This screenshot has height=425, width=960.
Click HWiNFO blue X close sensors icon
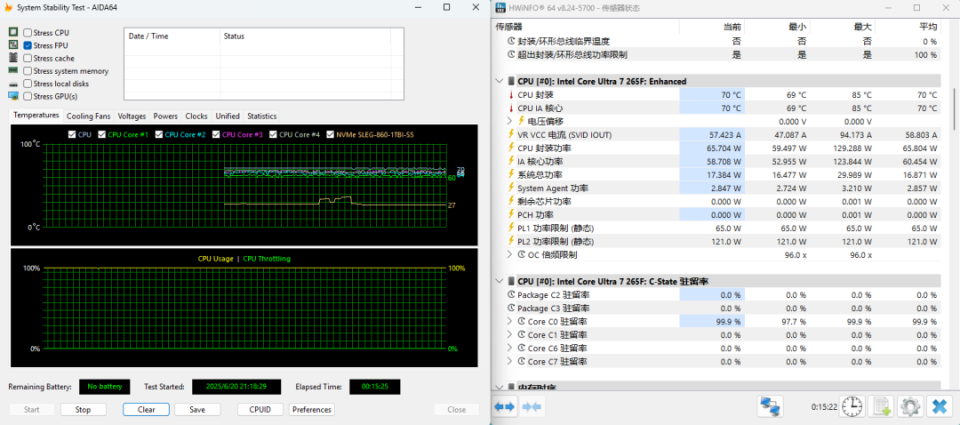coord(938,406)
